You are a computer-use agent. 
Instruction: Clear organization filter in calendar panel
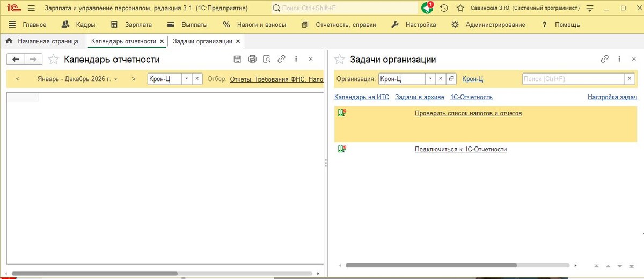(x=196, y=79)
